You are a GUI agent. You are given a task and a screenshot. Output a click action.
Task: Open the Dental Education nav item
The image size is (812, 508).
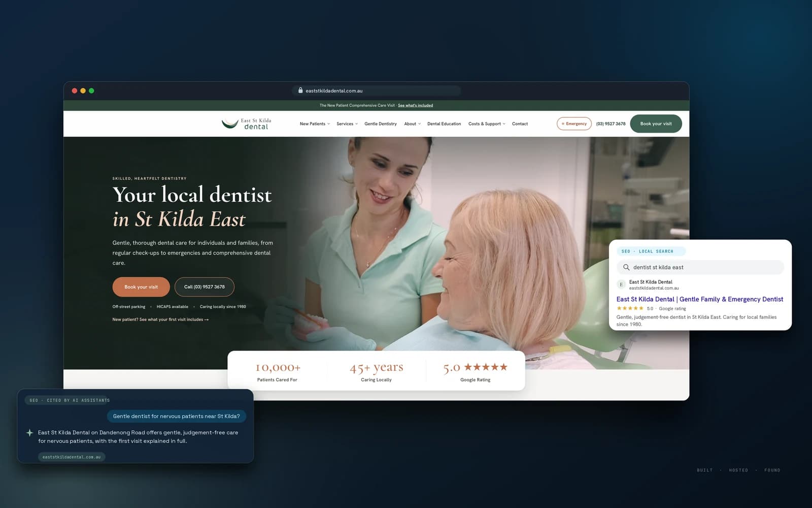444,124
